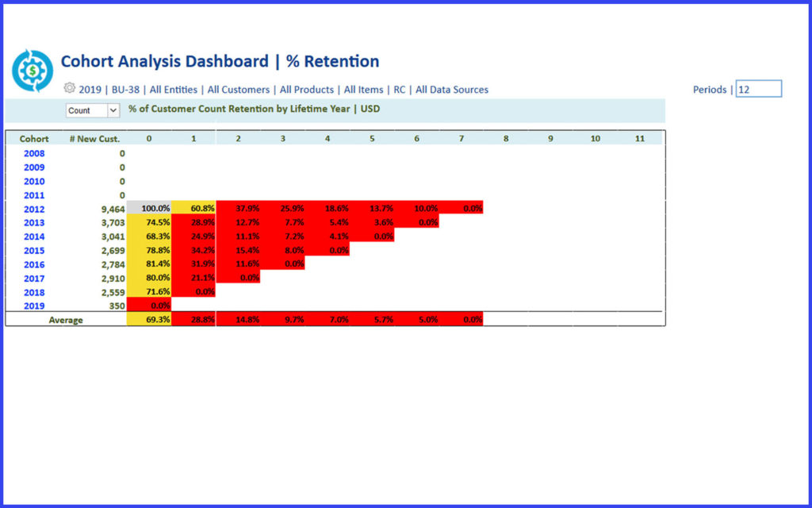Open the All Entities filter
The width and height of the screenshot is (812, 508).
coord(173,89)
